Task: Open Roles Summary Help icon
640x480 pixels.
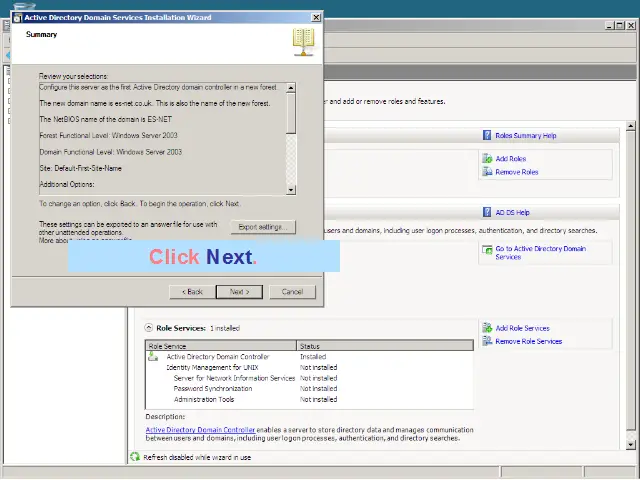Action: click(x=487, y=135)
